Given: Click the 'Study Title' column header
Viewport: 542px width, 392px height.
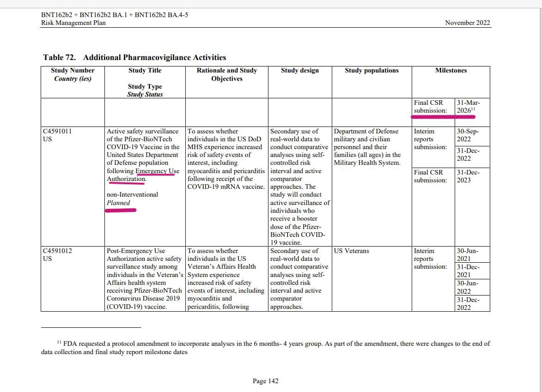Looking at the screenshot, I should pos(145,71).
